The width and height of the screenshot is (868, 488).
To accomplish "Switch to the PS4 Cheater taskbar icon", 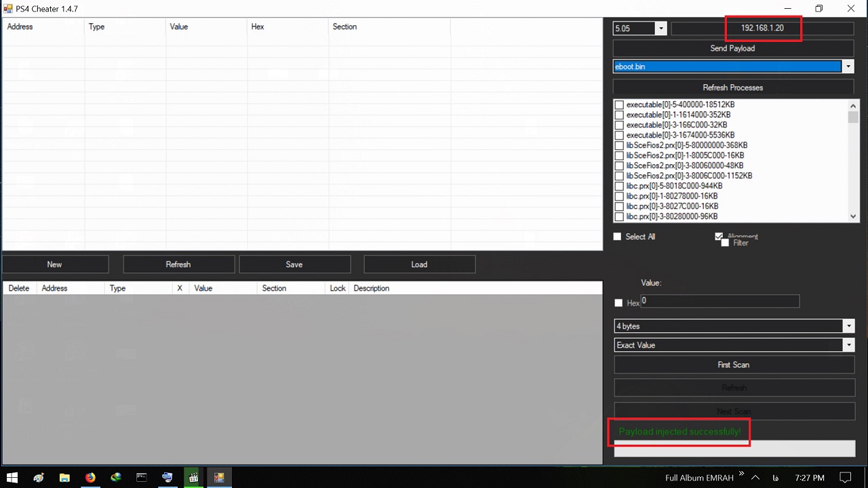I will 219,477.
